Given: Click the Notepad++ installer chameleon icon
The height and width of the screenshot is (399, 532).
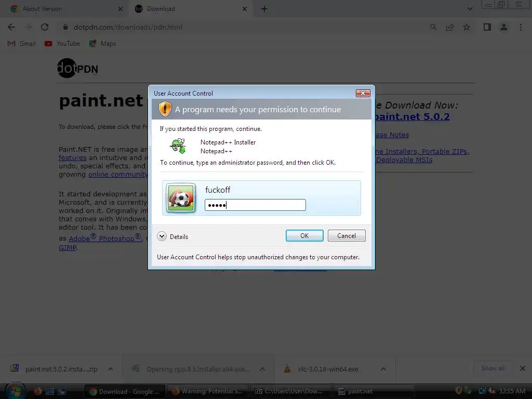Looking at the screenshot, I should 178,146.
